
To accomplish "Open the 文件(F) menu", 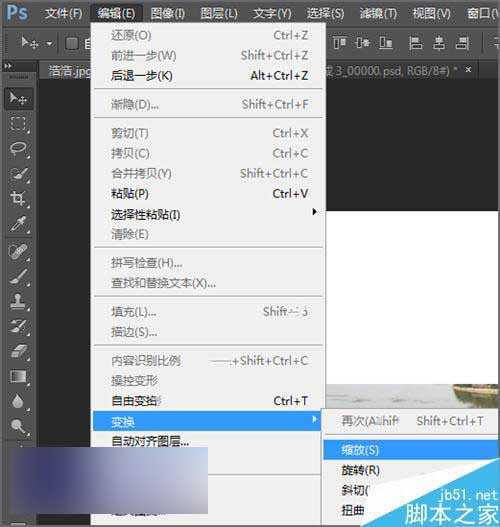I will tap(63, 13).
